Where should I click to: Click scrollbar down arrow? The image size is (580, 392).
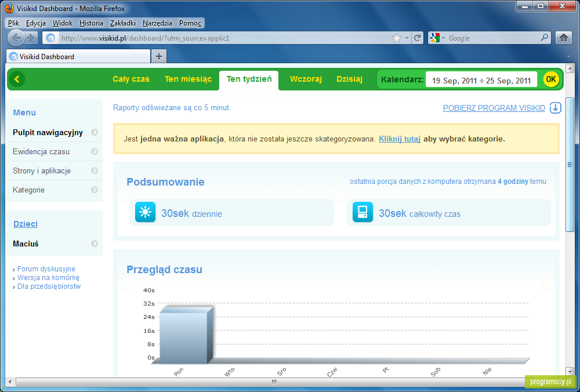570,371
